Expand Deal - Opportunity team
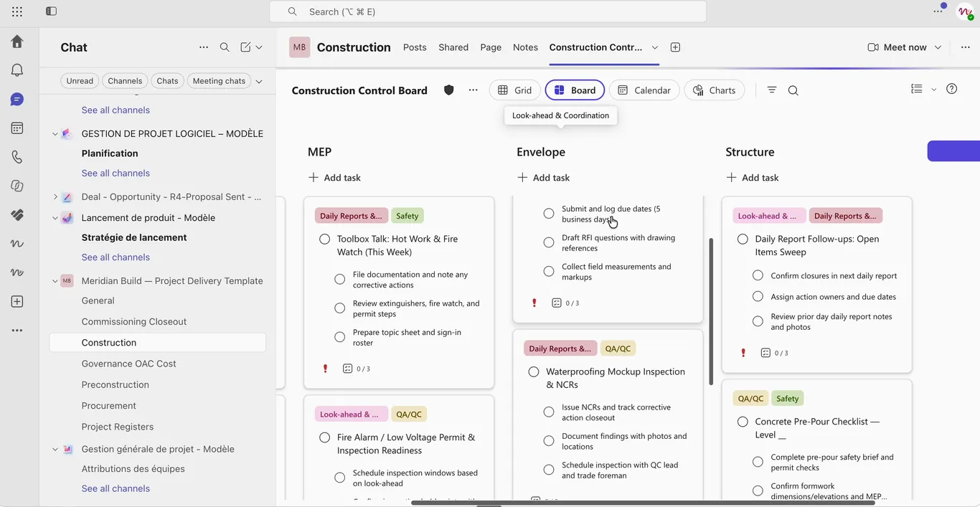Image resolution: width=980 pixels, height=507 pixels. pos(55,196)
